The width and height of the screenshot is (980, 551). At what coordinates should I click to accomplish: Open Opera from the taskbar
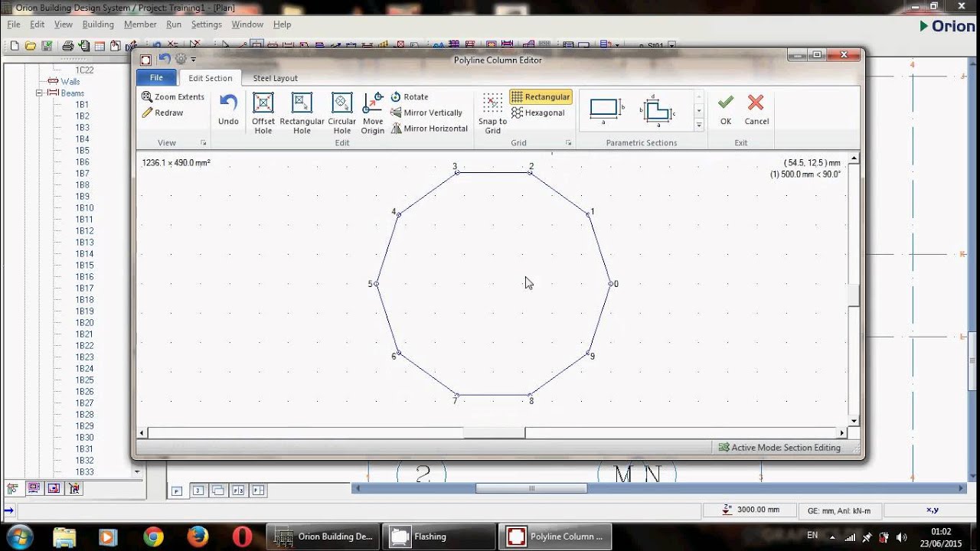coord(242,536)
